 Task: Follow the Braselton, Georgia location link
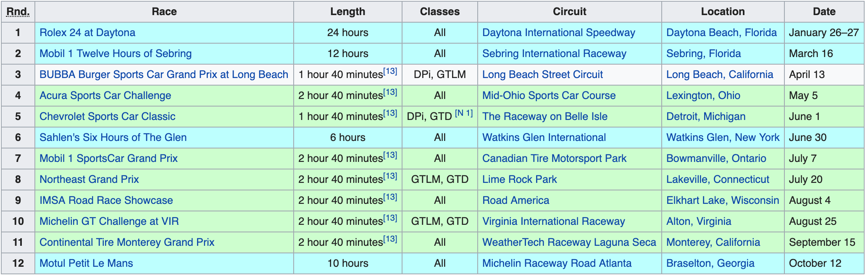coord(710,263)
